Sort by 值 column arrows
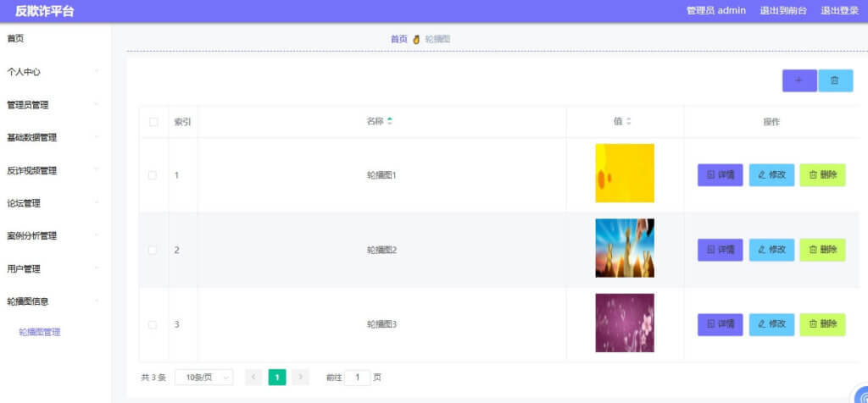Screen dimensions: 868x403 click(628, 121)
